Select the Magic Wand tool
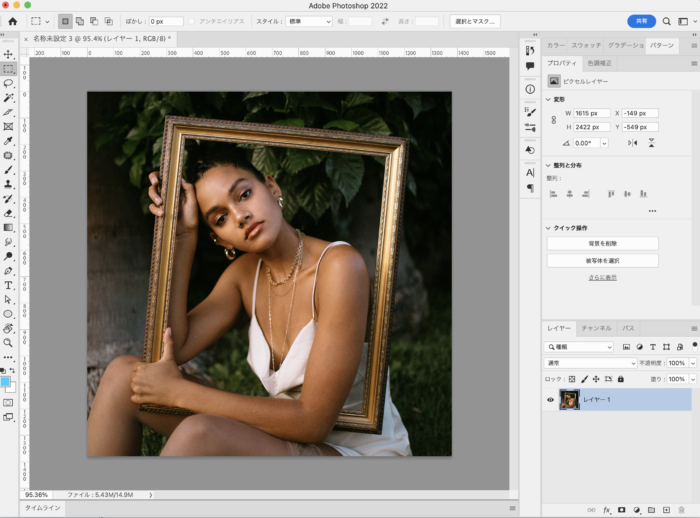Viewport: 700px width, 518px height. (8, 98)
